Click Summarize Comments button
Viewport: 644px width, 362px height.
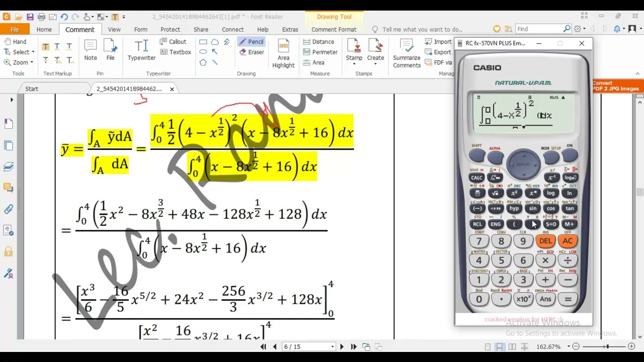407,53
